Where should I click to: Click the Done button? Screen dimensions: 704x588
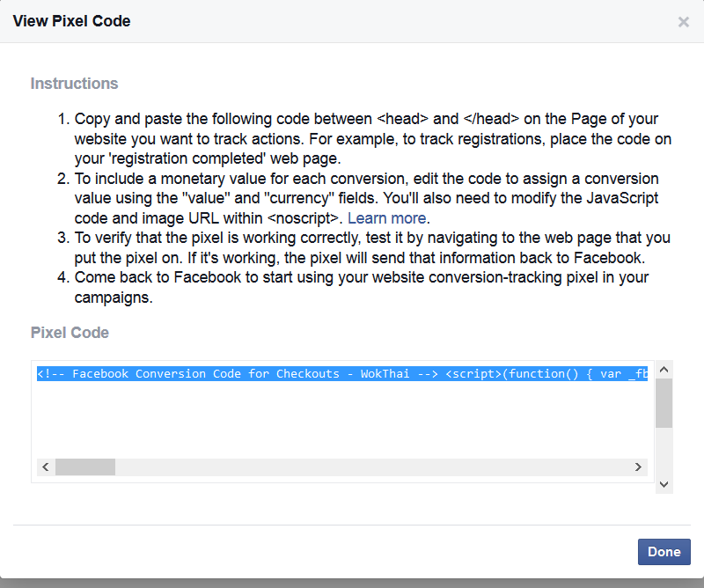coord(664,552)
